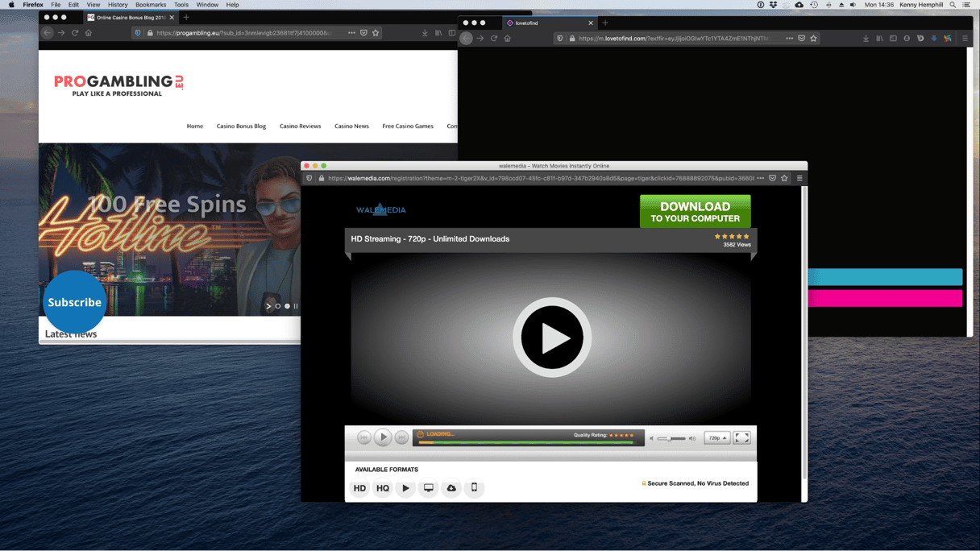
Task: Click the Walemedia logo
Action: tap(381, 209)
